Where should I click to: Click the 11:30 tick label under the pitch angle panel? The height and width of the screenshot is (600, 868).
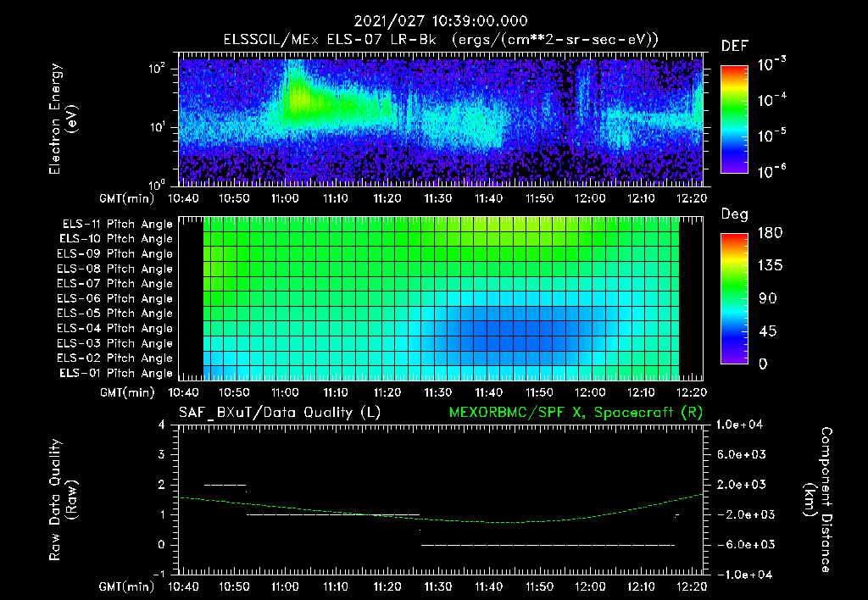(x=438, y=393)
